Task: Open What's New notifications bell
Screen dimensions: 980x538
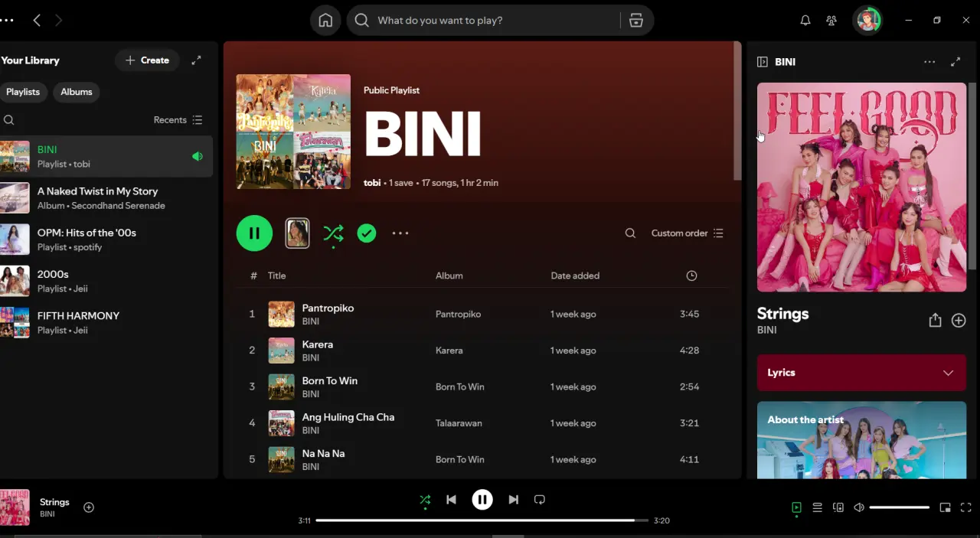Action: [805, 21]
